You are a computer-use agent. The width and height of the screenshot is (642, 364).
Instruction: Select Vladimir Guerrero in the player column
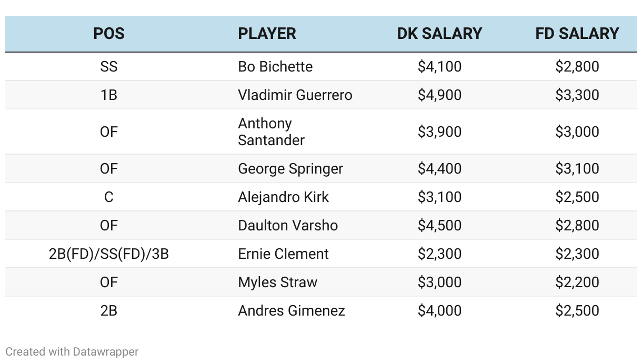[x=295, y=95]
